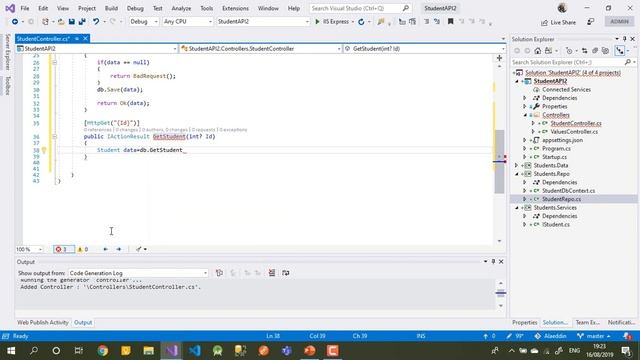Click the browser refresh toolbar icon

coord(361,22)
